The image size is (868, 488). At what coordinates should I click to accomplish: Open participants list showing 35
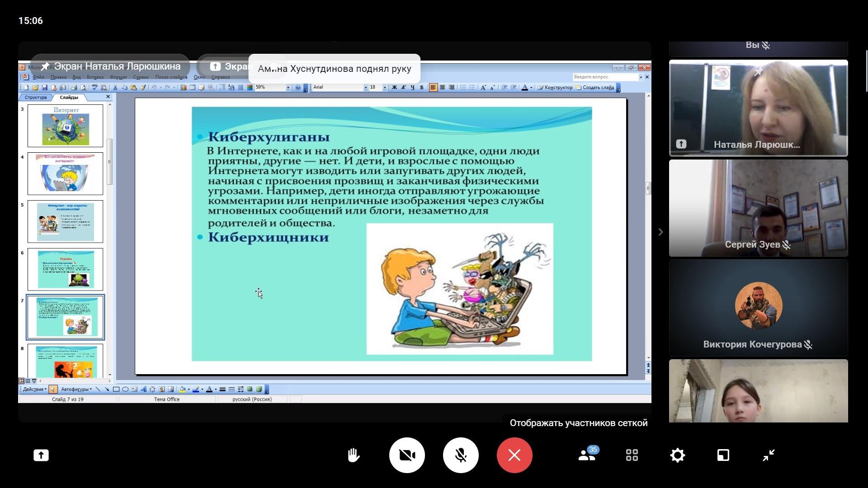click(587, 455)
